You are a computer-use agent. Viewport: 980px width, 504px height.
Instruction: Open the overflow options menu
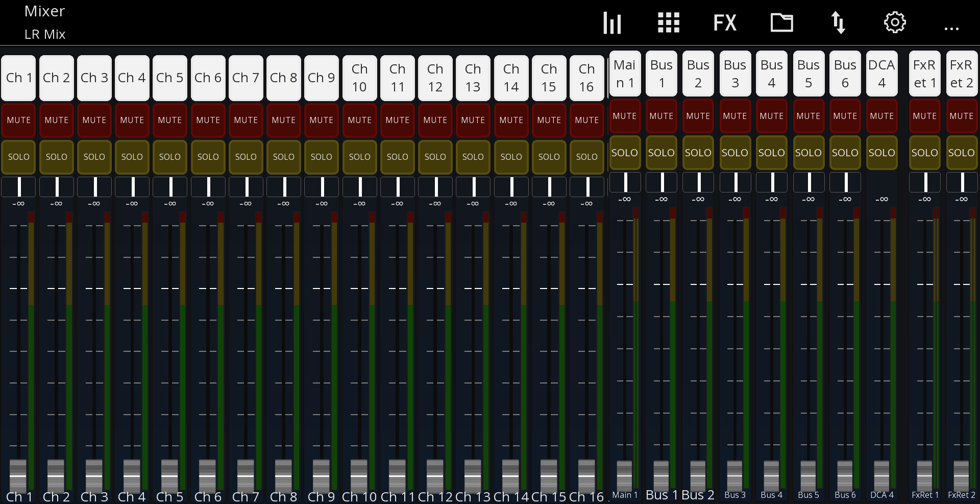coord(951,29)
